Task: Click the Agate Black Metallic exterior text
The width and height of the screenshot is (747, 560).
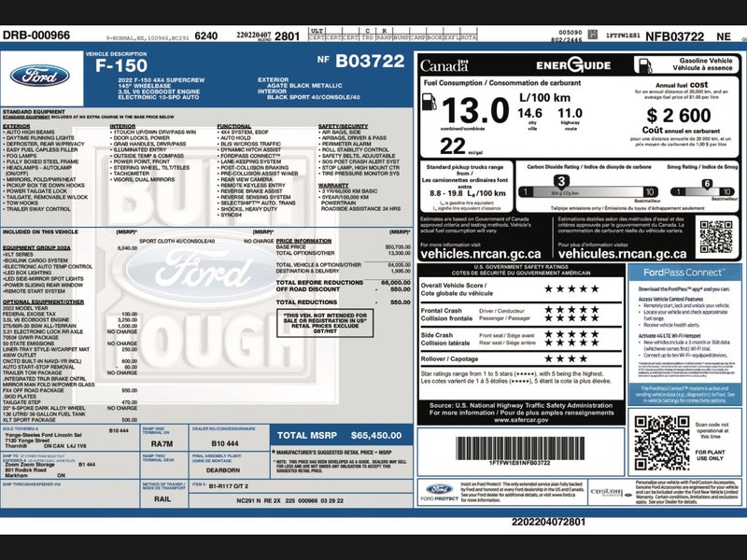Action: click(x=304, y=86)
